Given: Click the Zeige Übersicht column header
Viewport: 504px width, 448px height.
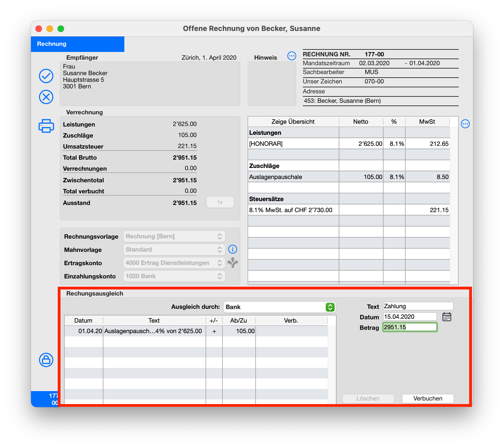Looking at the screenshot, I should (293, 122).
